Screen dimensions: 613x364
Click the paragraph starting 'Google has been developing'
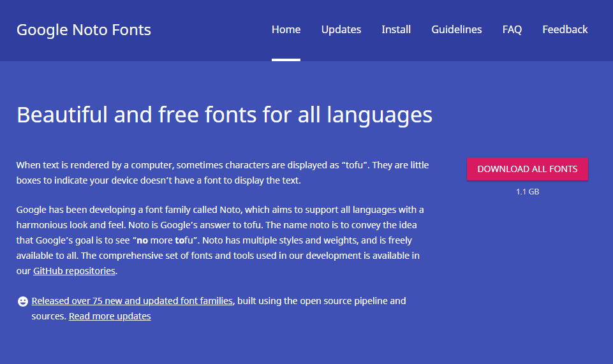coord(220,240)
